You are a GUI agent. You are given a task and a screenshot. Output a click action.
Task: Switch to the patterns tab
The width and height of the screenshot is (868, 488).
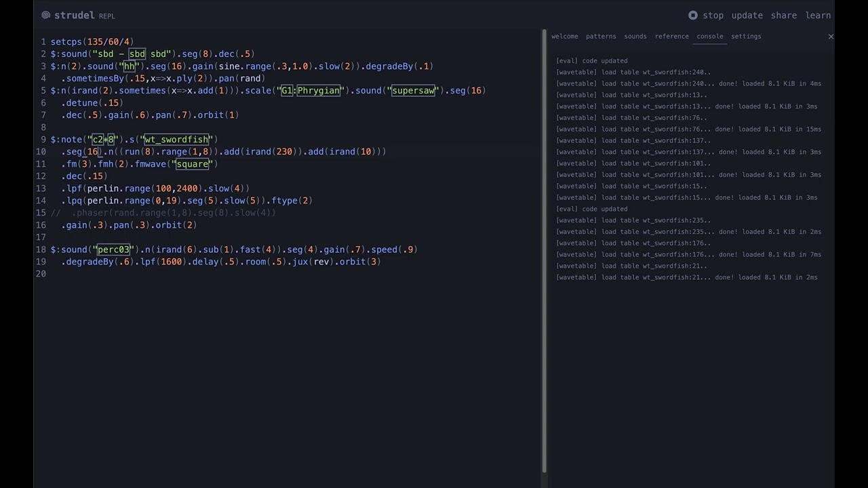(x=601, y=37)
